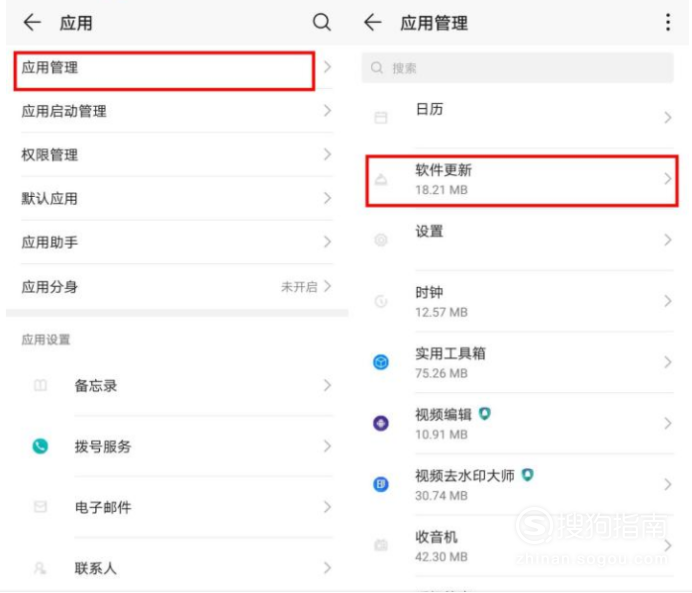The width and height of the screenshot is (692, 593).
Task: Select the 视频去水印大师 app name
Action: tap(465, 476)
